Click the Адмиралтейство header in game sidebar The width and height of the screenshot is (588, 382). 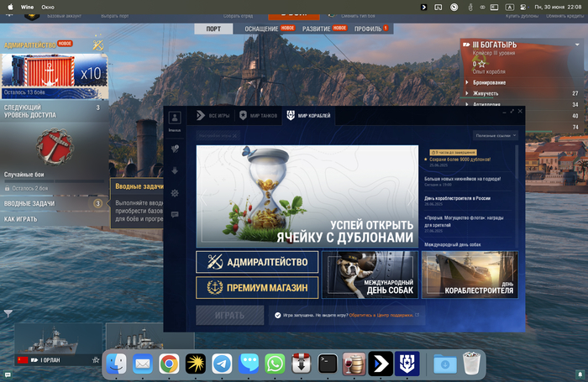[29, 45]
